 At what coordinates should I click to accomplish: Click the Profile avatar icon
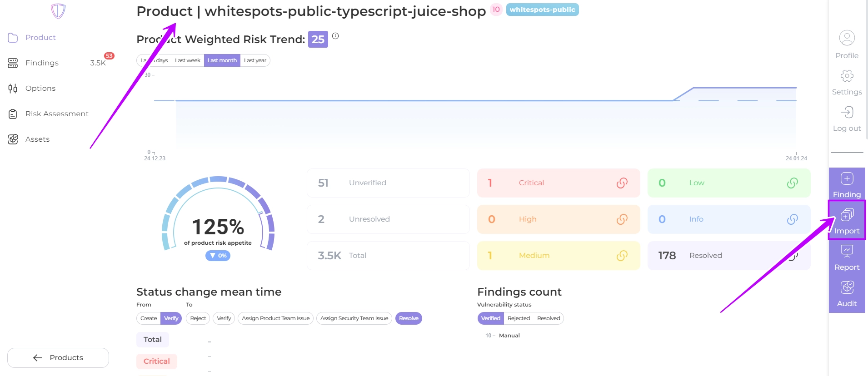847,38
